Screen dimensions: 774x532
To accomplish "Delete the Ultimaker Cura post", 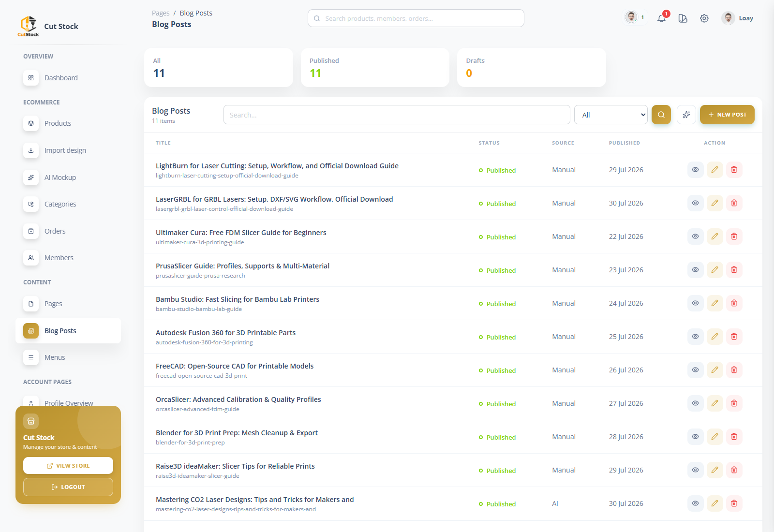I will (x=734, y=236).
